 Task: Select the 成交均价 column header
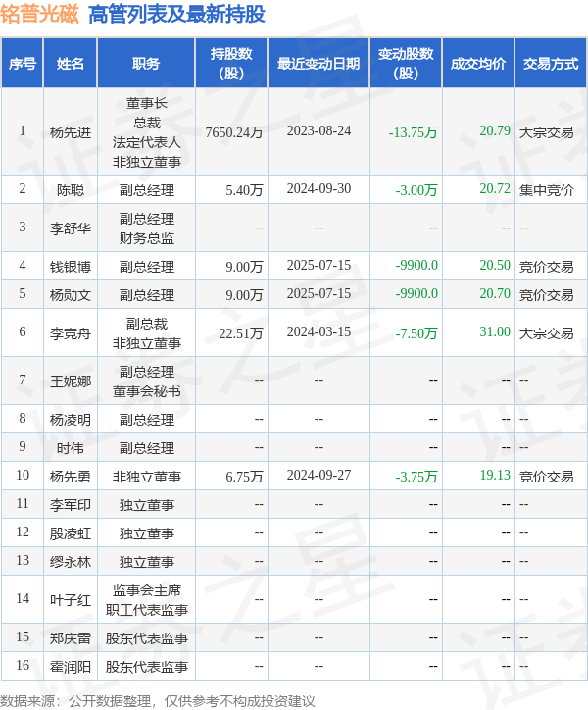(x=478, y=64)
